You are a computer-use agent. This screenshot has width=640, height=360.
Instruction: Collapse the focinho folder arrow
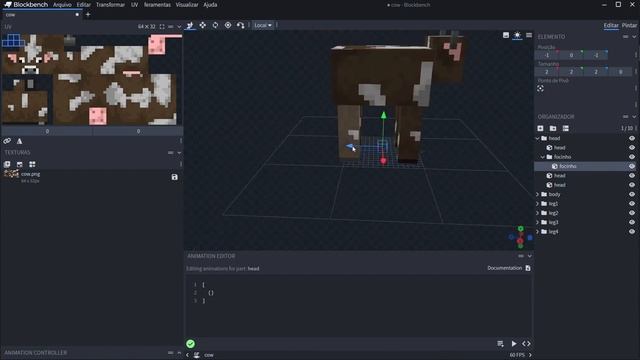543,157
